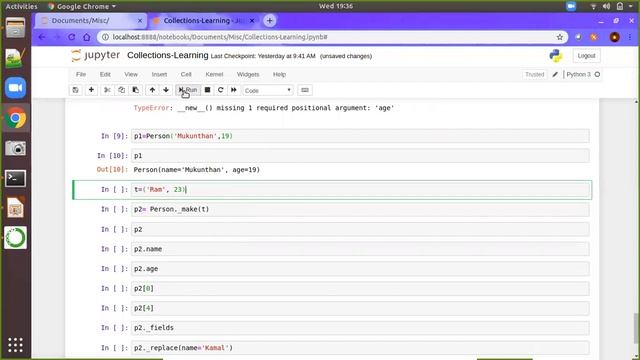Paste cells below icon

click(x=136, y=90)
